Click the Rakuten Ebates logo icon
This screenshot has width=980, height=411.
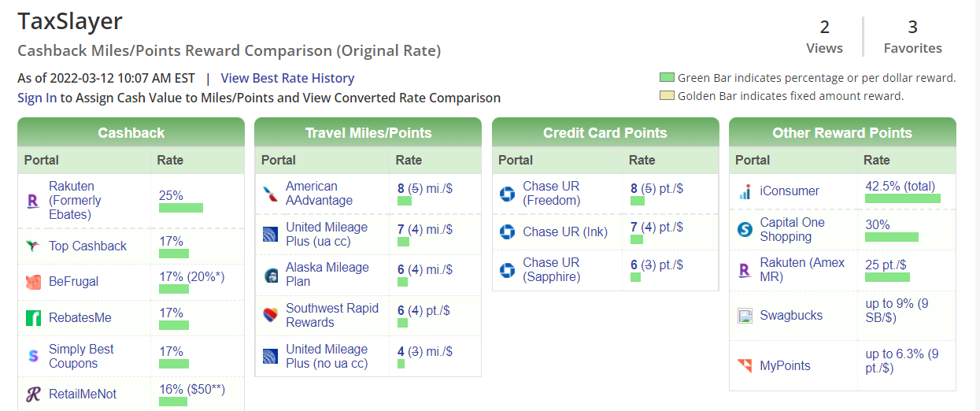point(33,201)
